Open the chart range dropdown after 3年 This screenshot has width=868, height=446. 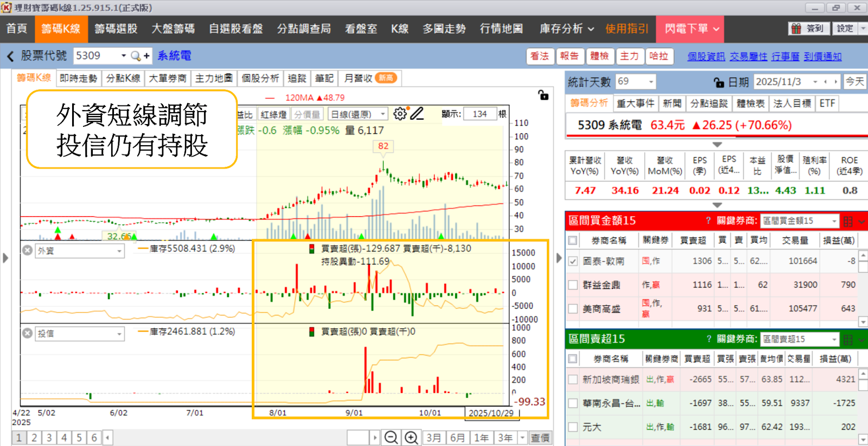pos(522,437)
